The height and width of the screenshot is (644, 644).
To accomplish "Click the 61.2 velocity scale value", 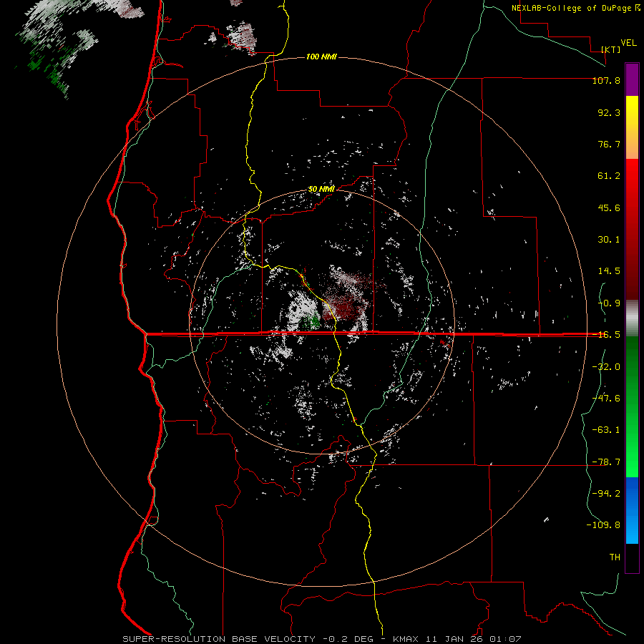I will point(609,176).
